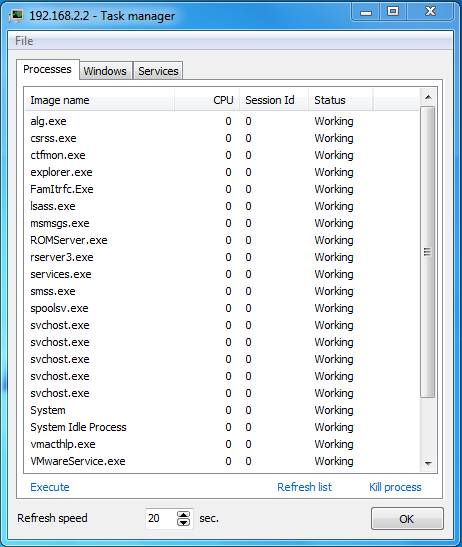Click Working status of VMwareService.exe
Image resolution: width=462 pixels, height=547 pixels.
(x=334, y=462)
